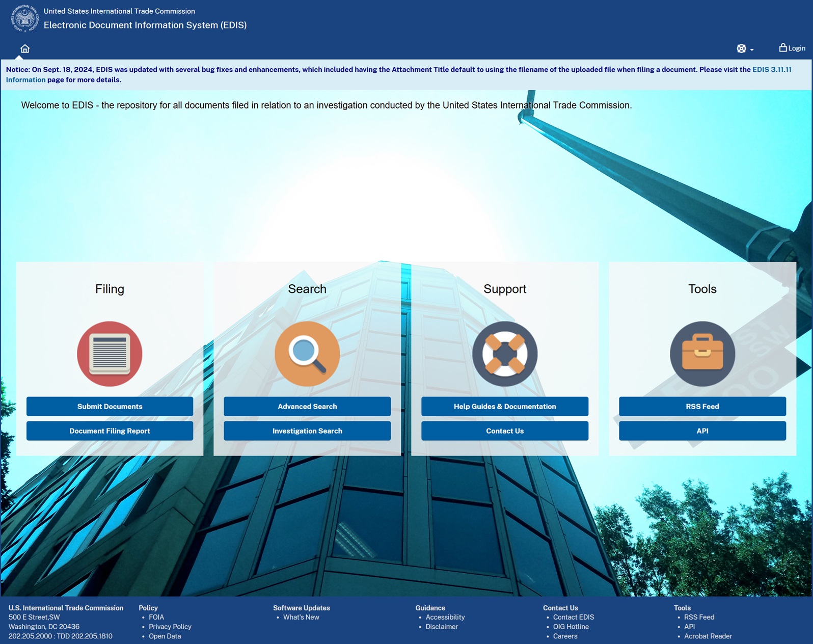
Task: Click Electronic Document Information System title
Action: point(145,25)
